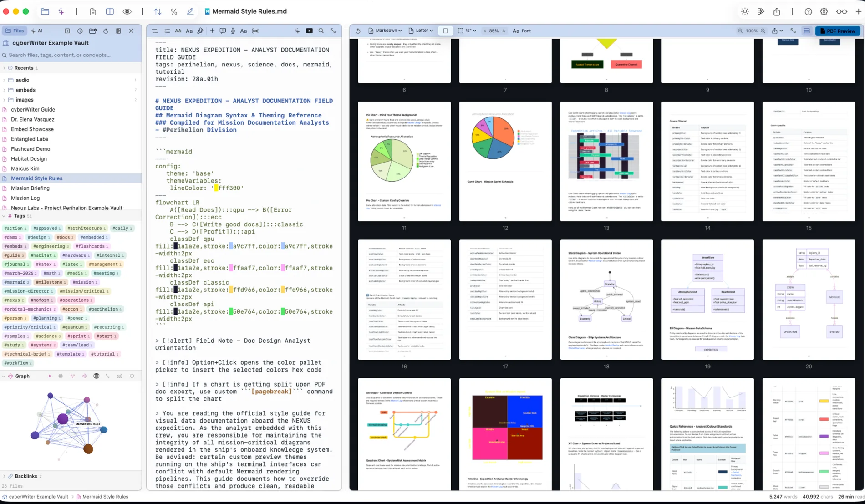Open the Habitat Design note

(x=29, y=159)
